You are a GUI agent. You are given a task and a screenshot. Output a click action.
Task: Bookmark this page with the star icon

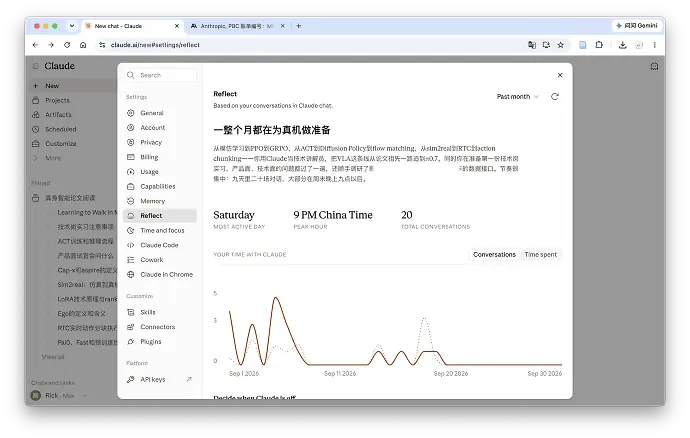point(561,45)
